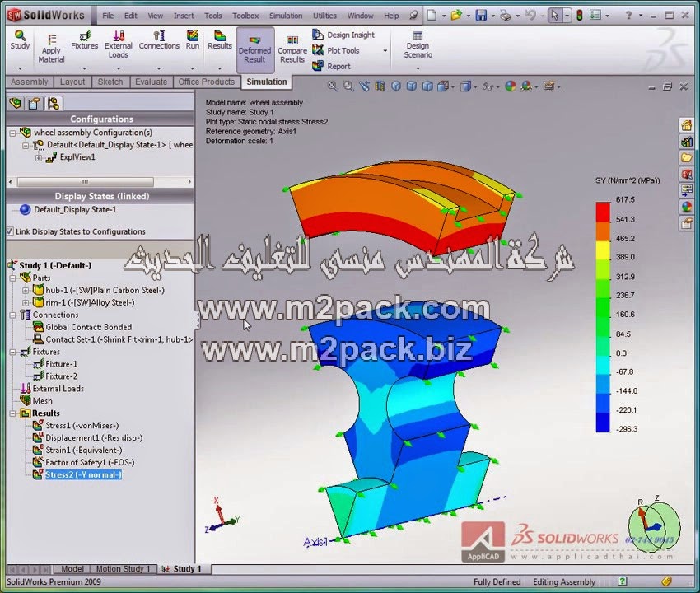Open the FeatureManager design tree tab
700x593 pixels.
pos(16,104)
